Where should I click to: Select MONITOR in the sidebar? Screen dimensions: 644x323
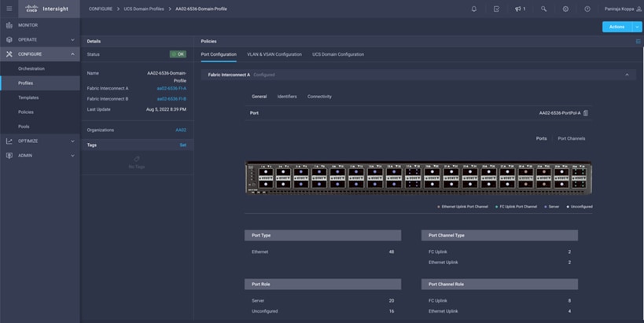28,25
